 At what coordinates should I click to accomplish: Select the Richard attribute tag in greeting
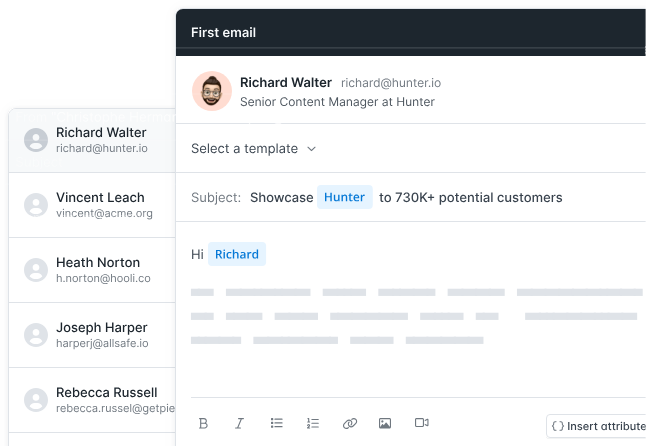pyautogui.click(x=237, y=254)
